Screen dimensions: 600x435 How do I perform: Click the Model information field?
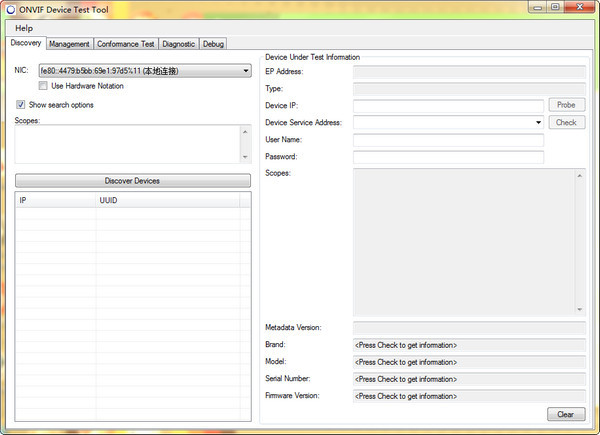[469, 362]
